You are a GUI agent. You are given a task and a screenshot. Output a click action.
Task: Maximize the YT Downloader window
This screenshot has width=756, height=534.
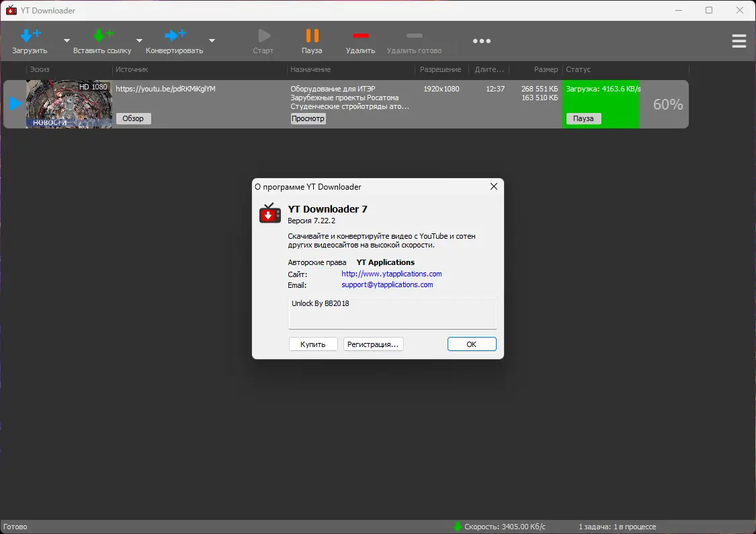[709, 10]
